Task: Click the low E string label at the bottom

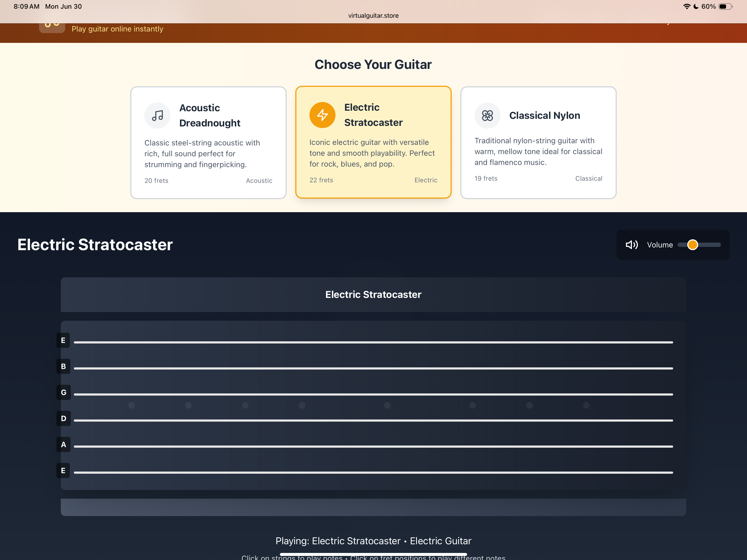Action: (63, 470)
